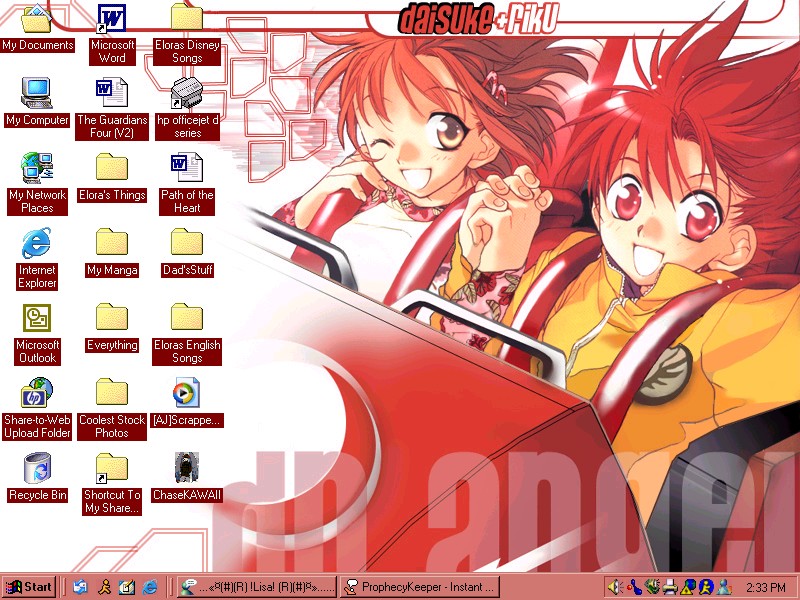Play the [AJ]Scrappe... media file
The width and height of the screenshot is (800, 600).
(186, 393)
